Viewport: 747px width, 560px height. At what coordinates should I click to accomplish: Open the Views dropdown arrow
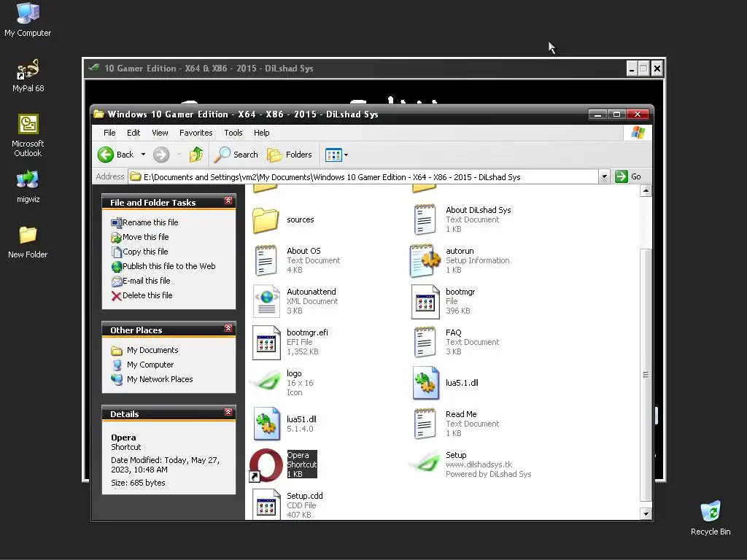(346, 155)
